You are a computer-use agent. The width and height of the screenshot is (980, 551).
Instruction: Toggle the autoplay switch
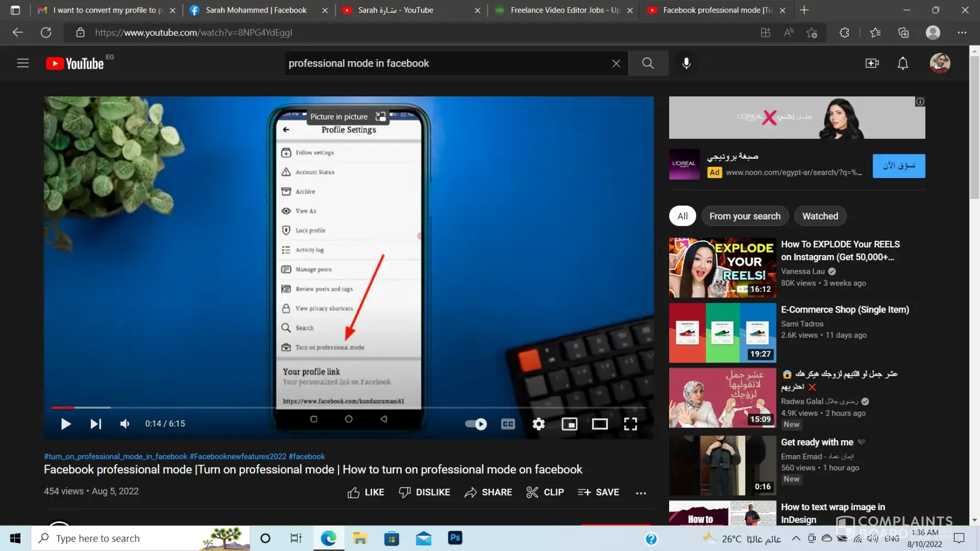[x=476, y=424]
